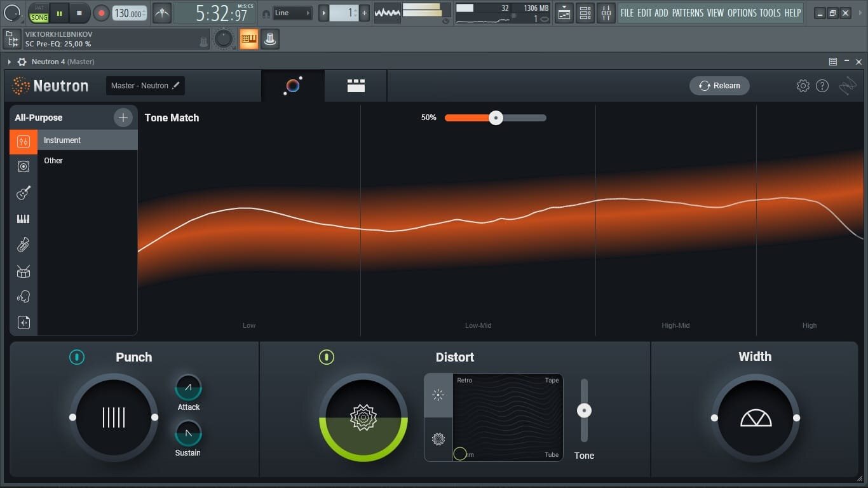868x488 pixels.
Task: Choose the drums instrument category
Action: tap(24, 271)
